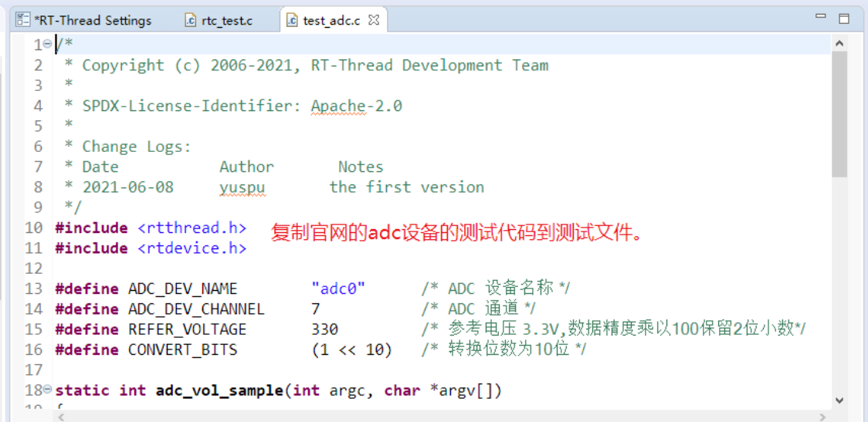Click the rtdevice.h include on line 11
This screenshot has width=868, height=422.
(x=192, y=248)
